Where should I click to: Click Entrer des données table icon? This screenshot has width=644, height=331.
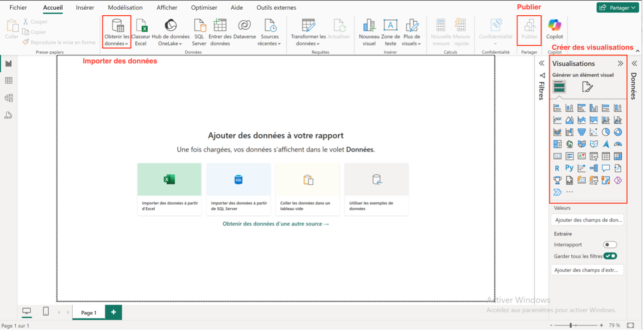point(220,25)
